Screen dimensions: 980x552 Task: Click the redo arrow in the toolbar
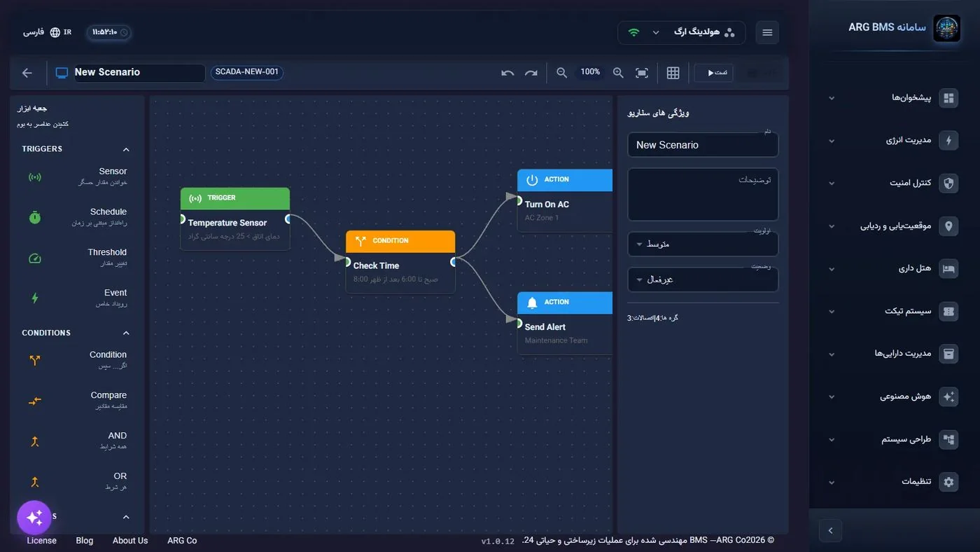coord(531,73)
